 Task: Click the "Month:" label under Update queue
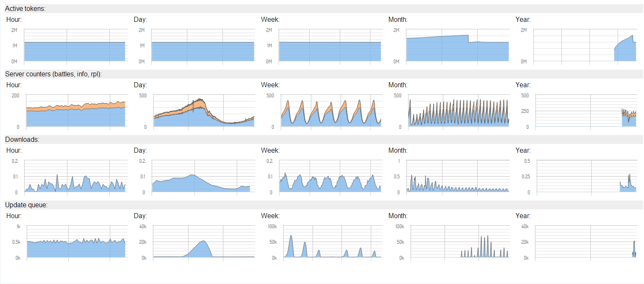[x=398, y=216]
